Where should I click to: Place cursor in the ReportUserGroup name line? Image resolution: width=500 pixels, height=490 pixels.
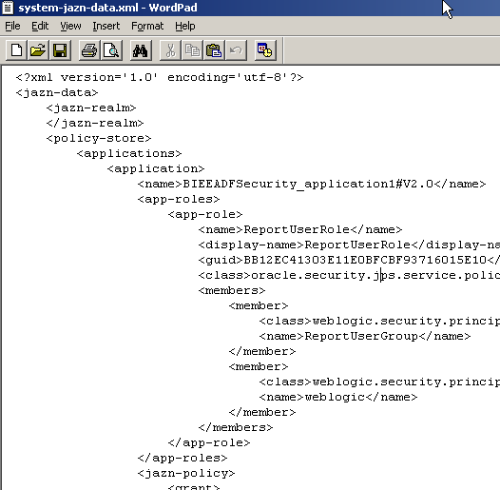365,336
